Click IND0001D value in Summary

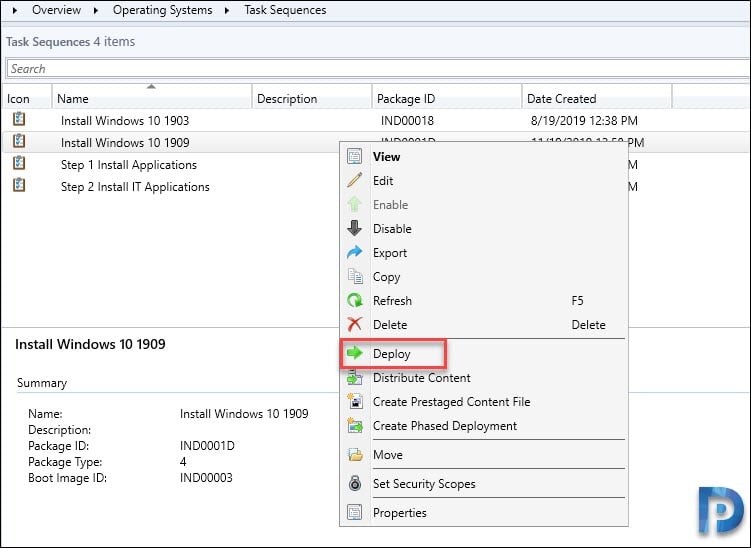click(x=207, y=445)
